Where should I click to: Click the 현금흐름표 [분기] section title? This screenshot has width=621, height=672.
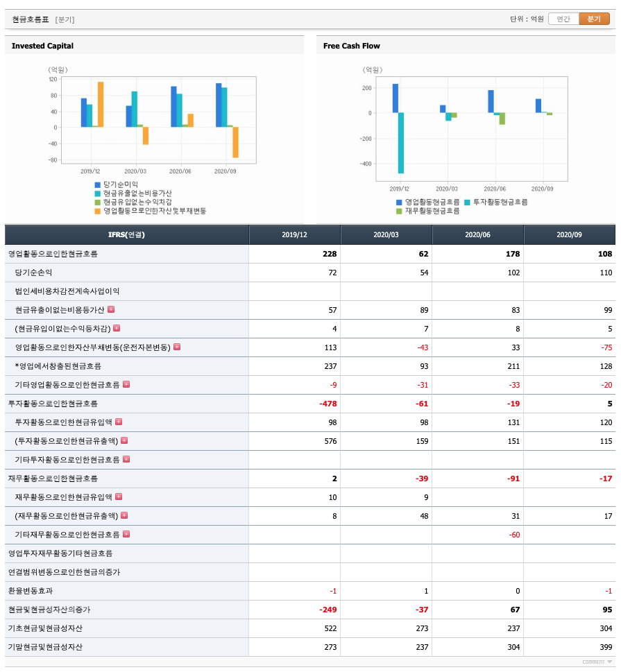(x=43, y=19)
